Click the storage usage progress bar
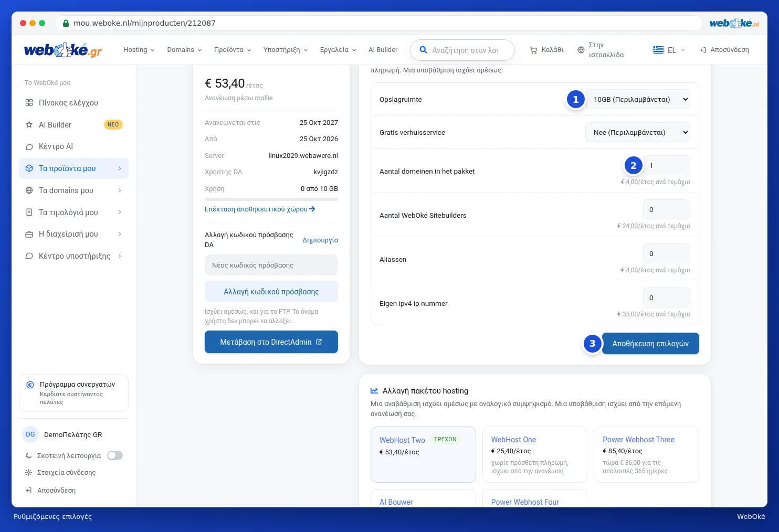 (x=271, y=199)
